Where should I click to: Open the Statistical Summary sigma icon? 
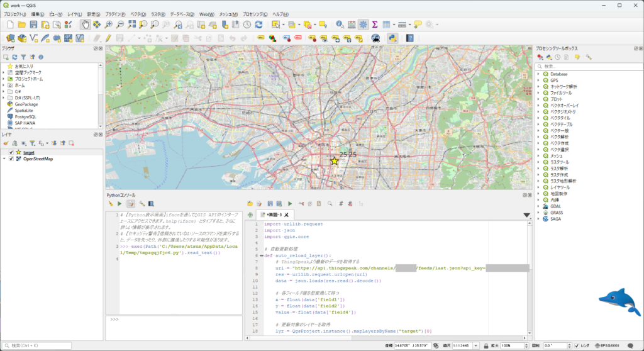(x=375, y=25)
